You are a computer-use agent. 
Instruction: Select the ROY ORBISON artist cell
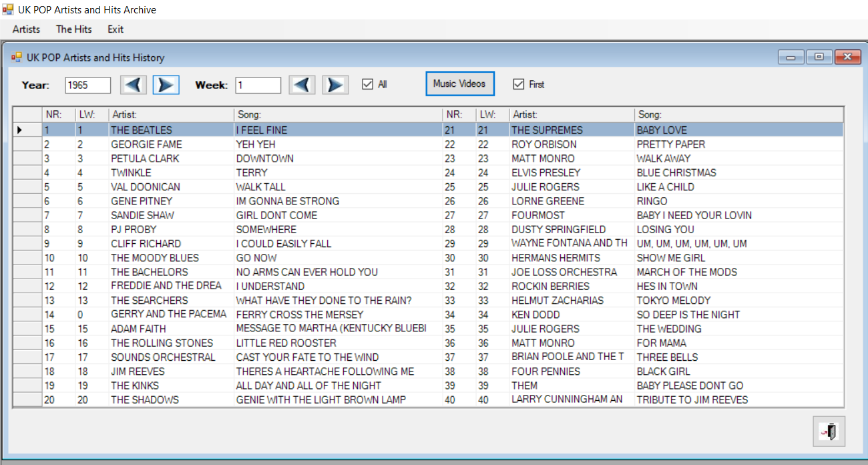572,144
